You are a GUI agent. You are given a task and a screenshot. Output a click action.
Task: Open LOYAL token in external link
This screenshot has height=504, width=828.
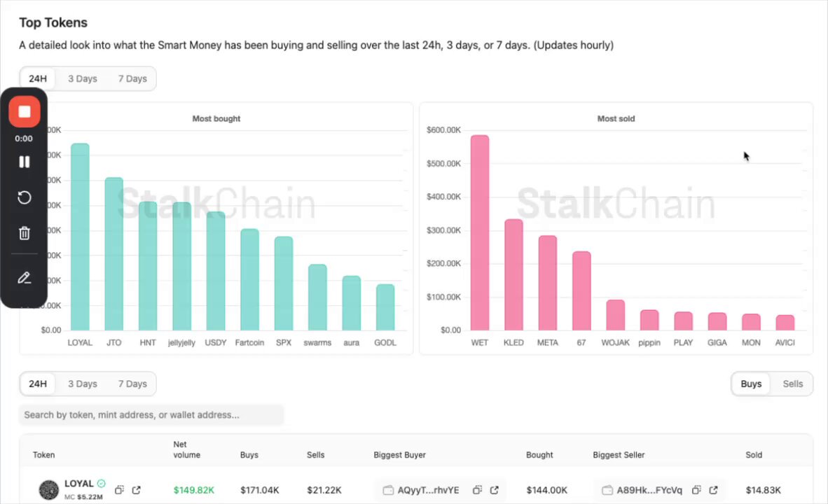click(x=136, y=490)
